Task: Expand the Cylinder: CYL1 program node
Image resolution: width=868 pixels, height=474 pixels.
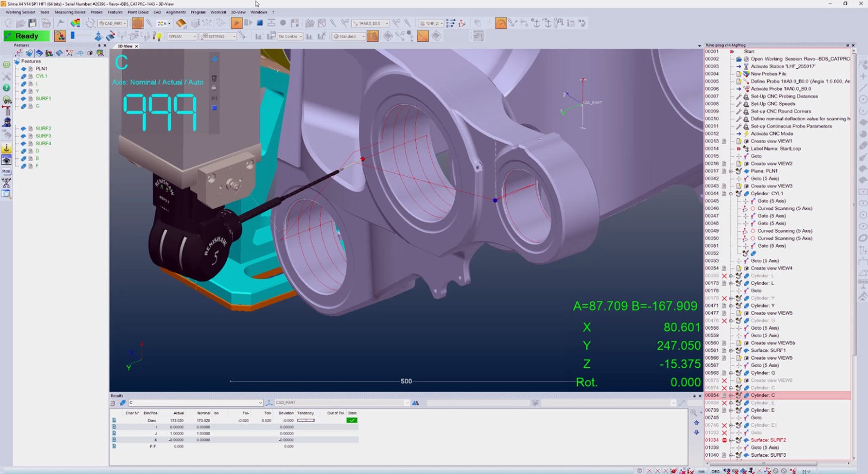Action: tap(731, 194)
